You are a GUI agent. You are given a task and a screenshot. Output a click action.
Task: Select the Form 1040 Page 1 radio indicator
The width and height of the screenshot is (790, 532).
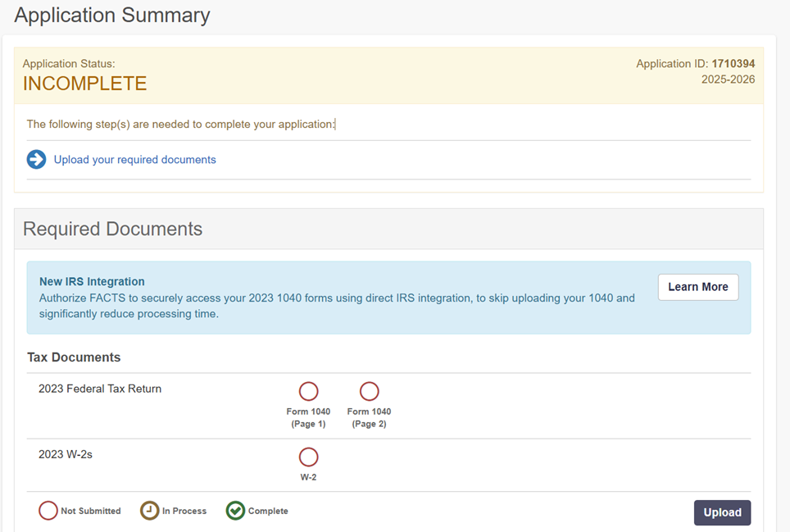coord(308,391)
